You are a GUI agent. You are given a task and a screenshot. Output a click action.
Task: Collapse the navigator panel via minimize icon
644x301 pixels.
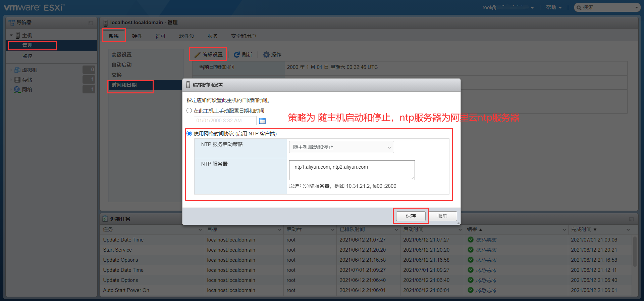pos(91,23)
